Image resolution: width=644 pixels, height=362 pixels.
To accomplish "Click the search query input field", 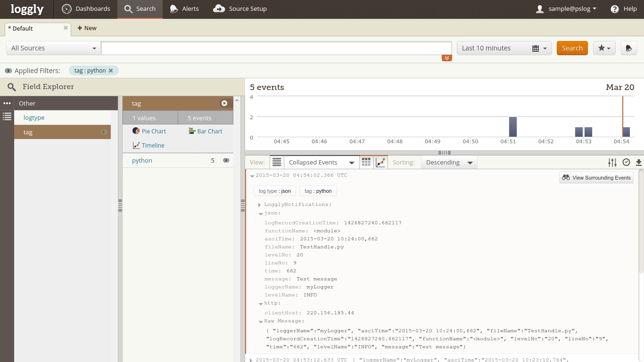I will (276, 48).
